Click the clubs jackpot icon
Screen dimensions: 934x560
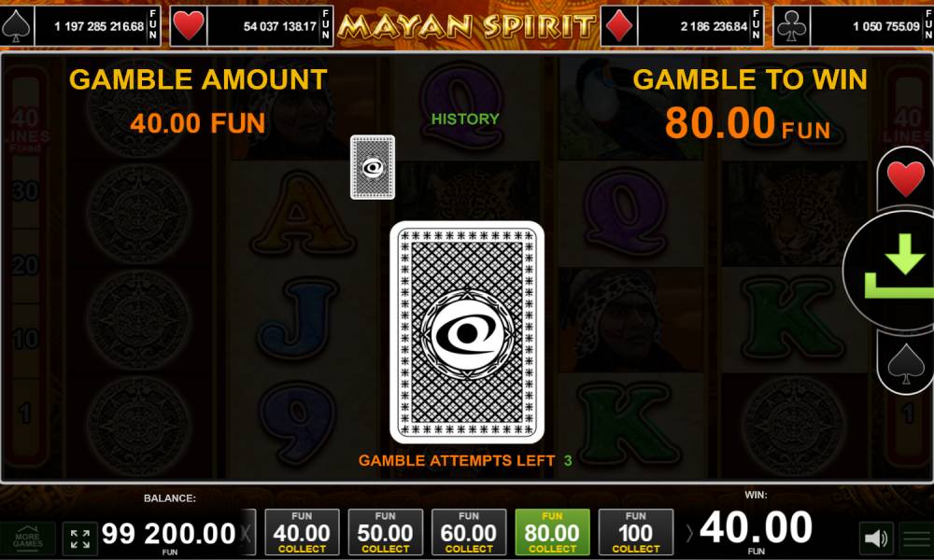click(791, 25)
